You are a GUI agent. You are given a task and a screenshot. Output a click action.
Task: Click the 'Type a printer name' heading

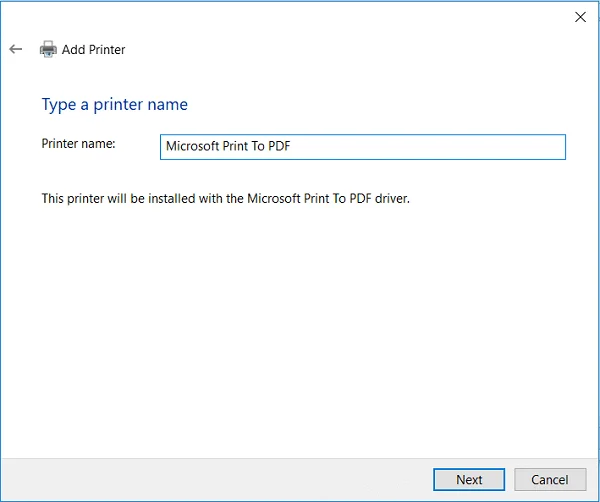click(114, 105)
